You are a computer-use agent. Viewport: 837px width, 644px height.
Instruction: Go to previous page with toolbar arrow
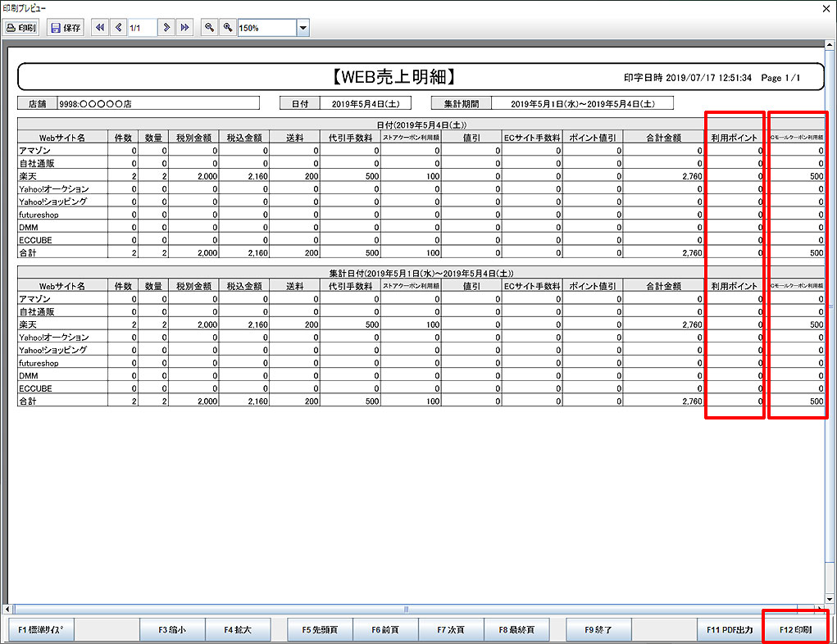click(x=119, y=28)
